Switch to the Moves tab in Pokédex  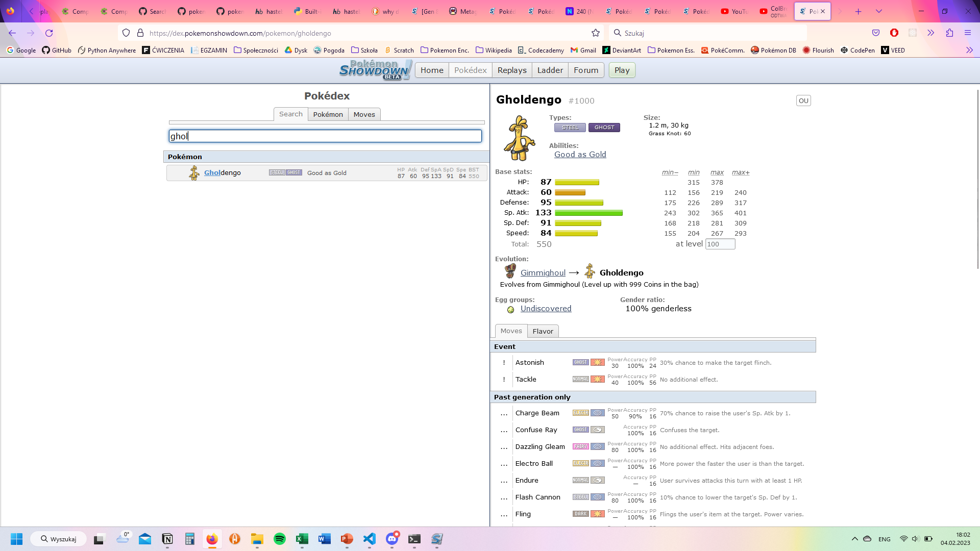(x=364, y=114)
